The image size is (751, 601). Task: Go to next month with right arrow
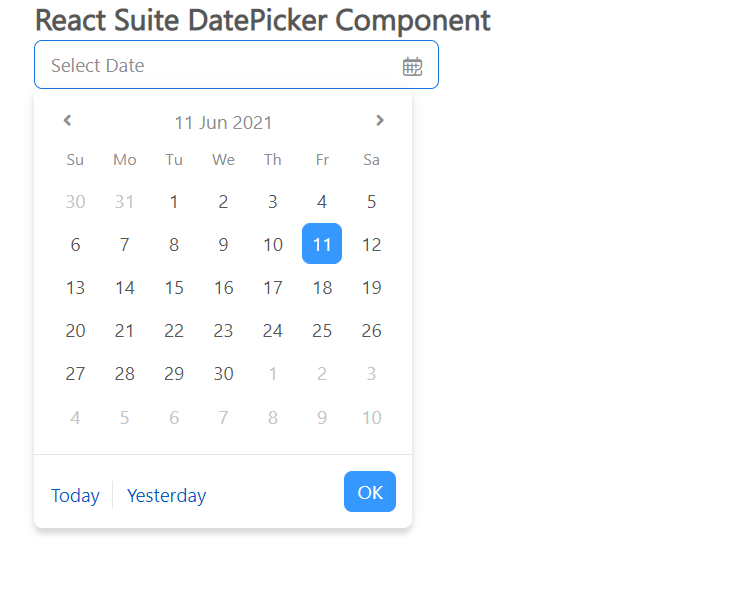(379, 121)
